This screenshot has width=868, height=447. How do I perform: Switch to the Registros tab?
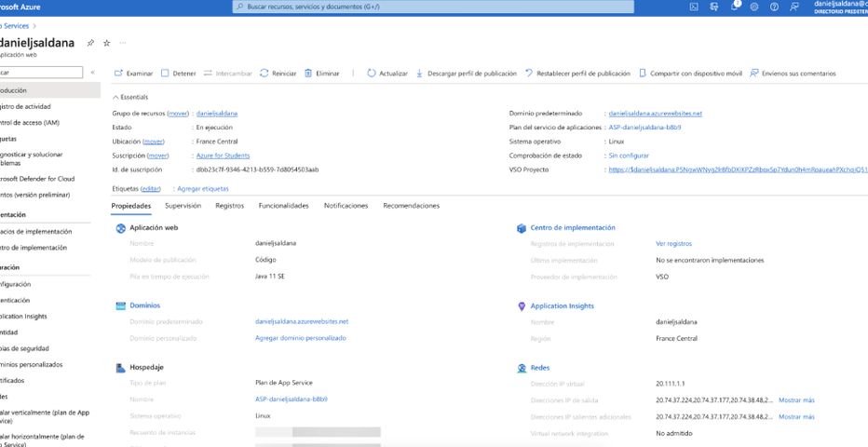pyautogui.click(x=230, y=206)
